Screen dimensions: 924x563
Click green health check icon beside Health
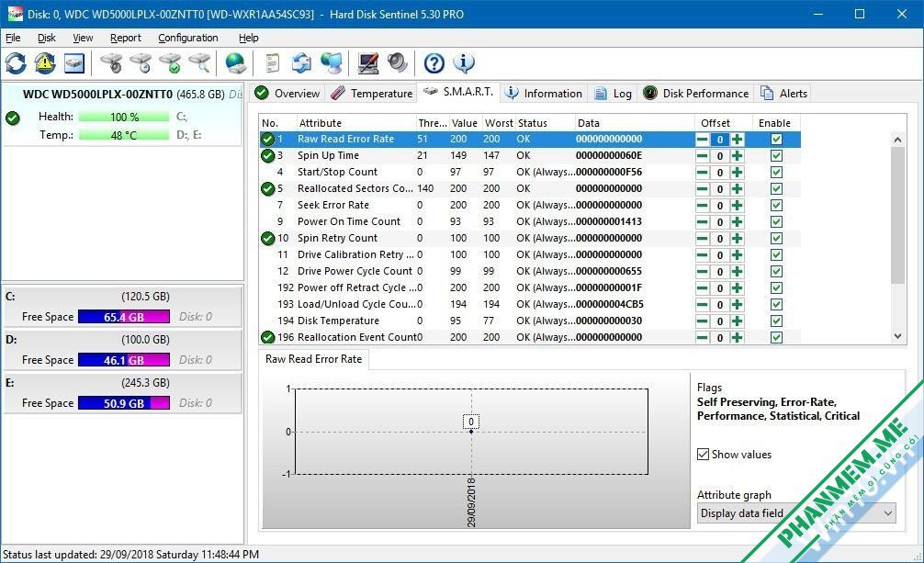(12, 118)
